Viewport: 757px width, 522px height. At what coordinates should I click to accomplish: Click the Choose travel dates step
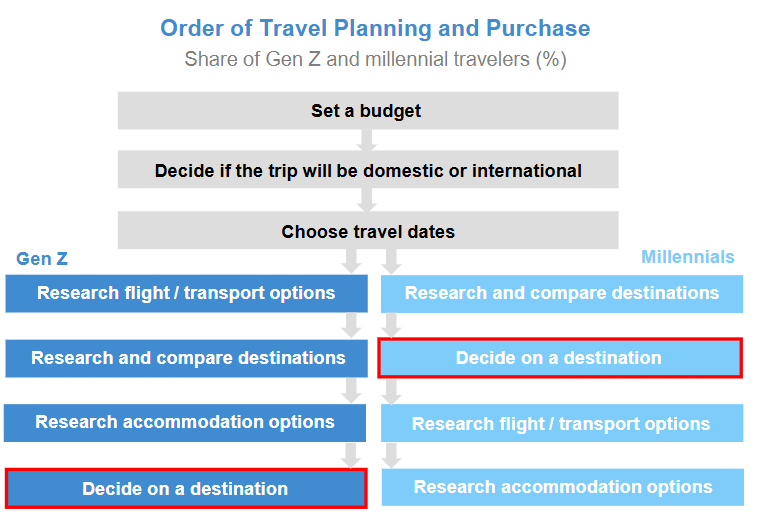point(367,232)
